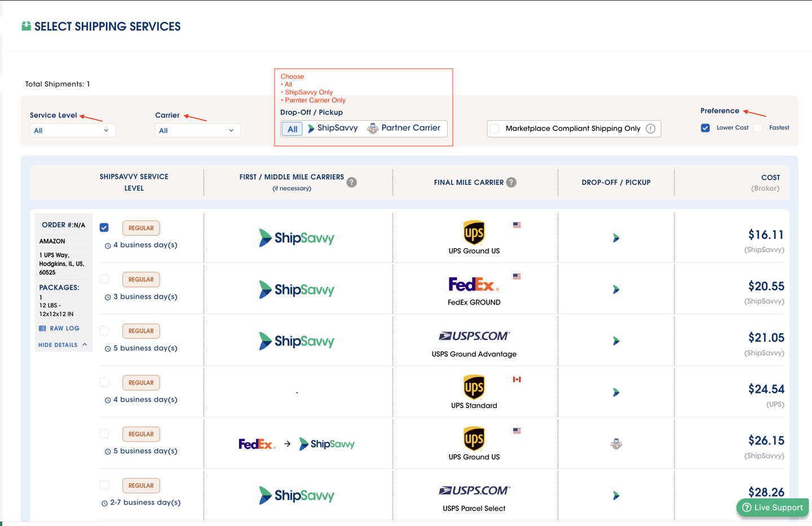Click the help icon next to Final Mile Carrier
The width and height of the screenshot is (812, 526).
(511, 182)
